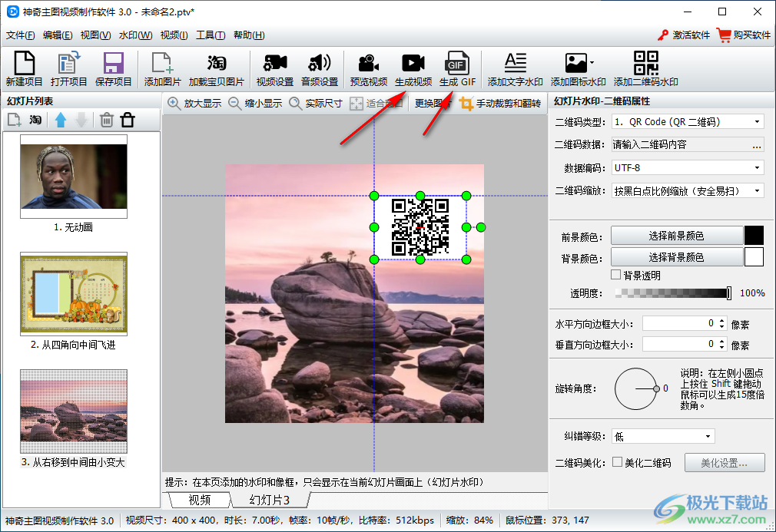Image resolution: width=776 pixels, height=532 pixels.
Task: Click the 选择前景颜色 button
Action: tap(677, 236)
